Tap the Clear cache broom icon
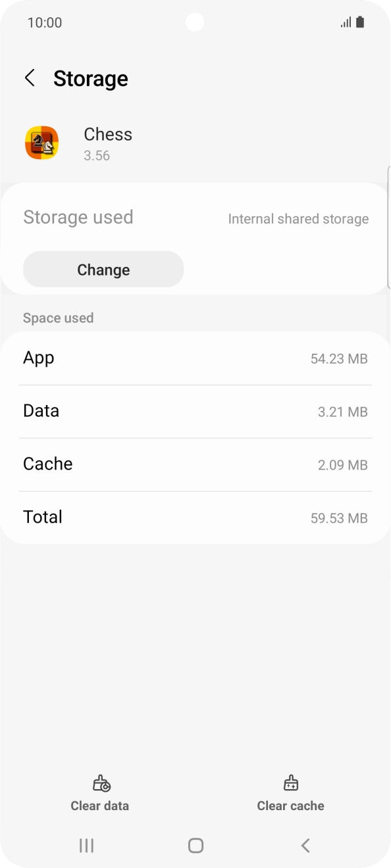Screen dimensions: 391x868 [x=290, y=784]
